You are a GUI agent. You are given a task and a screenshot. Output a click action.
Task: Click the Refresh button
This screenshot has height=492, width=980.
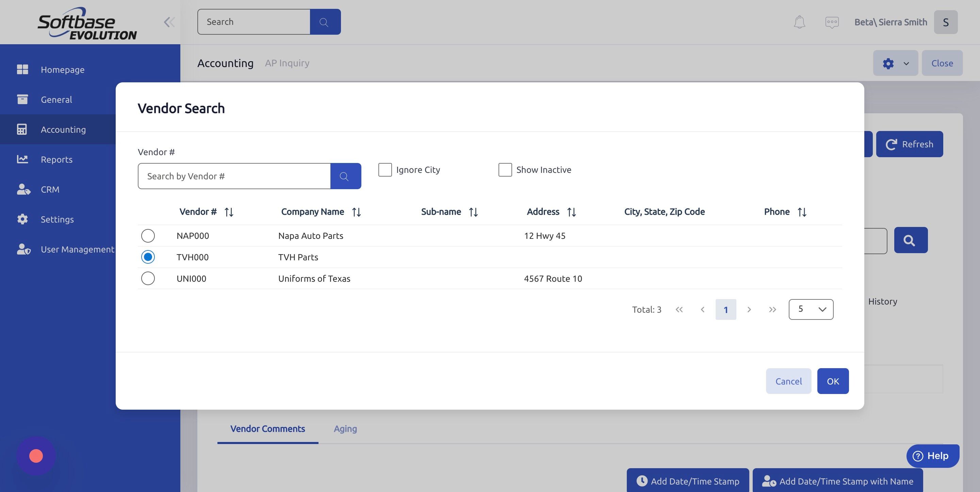(x=910, y=144)
